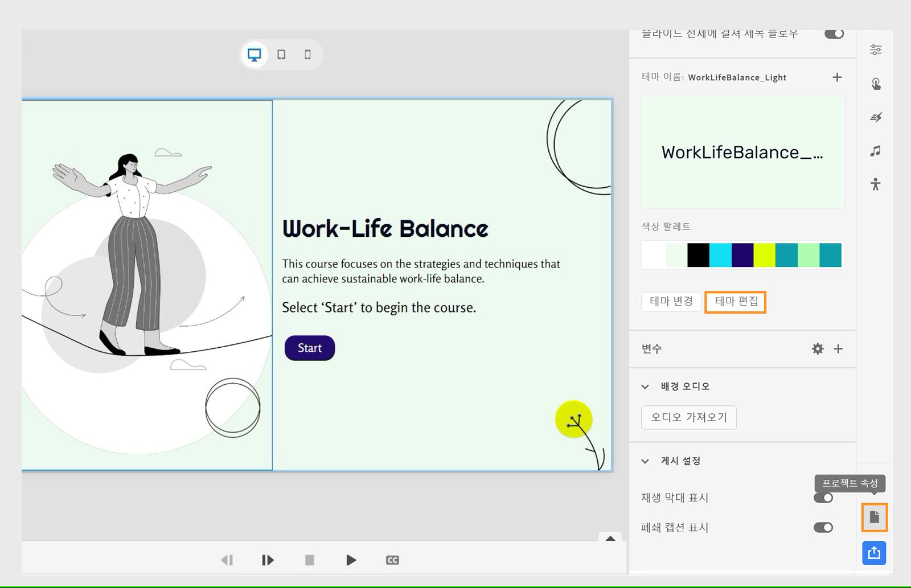Select the white color palette swatch
This screenshot has width=911, height=588.
(653, 255)
